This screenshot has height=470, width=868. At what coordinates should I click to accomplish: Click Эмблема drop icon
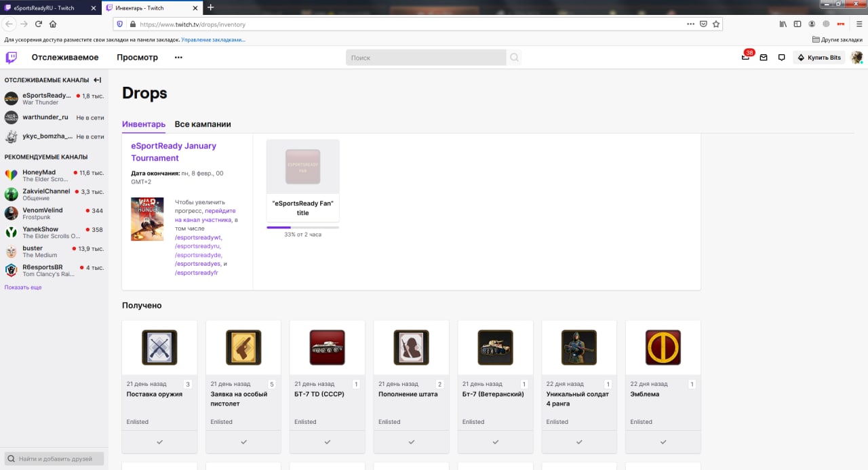(x=663, y=348)
